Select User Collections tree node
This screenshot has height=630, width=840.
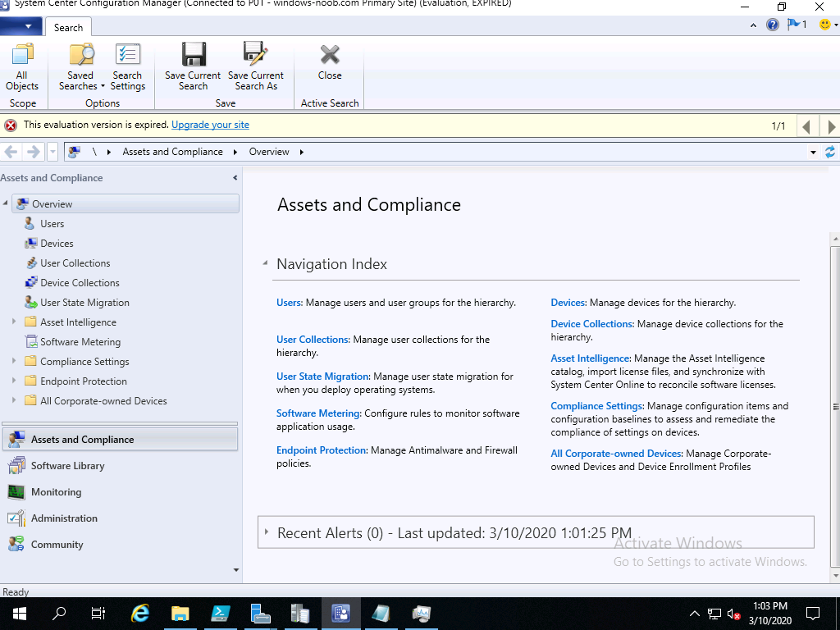coord(75,263)
